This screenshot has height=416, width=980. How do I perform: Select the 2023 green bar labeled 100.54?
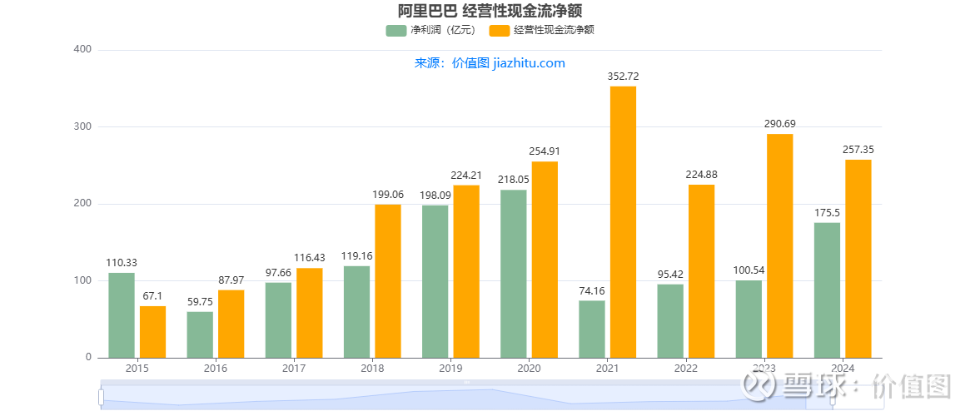click(x=749, y=319)
